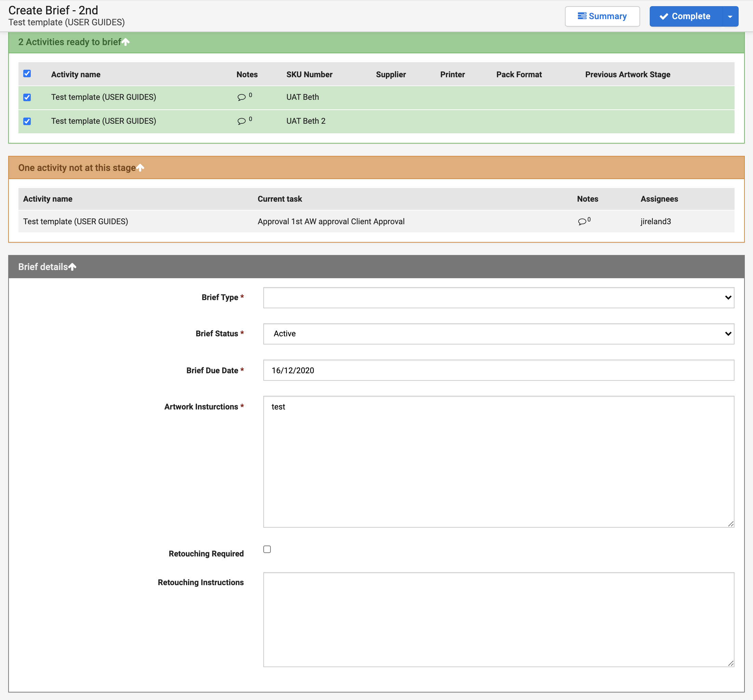
Task: Click the Activity name column header
Action: pos(76,75)
